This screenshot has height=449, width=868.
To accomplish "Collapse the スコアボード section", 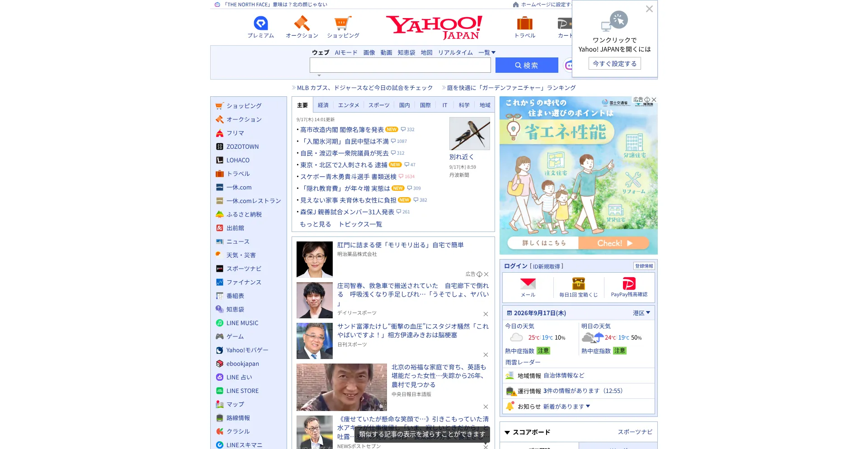I will click(507, 433).
